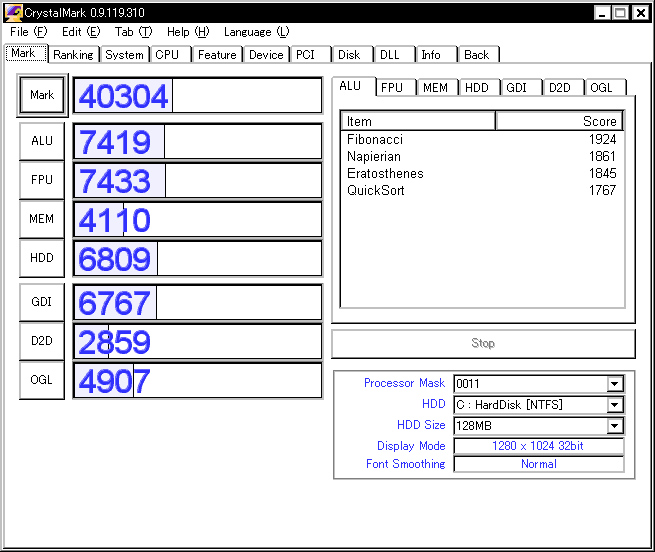The width and height of the screenshot is (655, 552).
Task: Run the FPU benchmark button
Action: click(42, 180)
